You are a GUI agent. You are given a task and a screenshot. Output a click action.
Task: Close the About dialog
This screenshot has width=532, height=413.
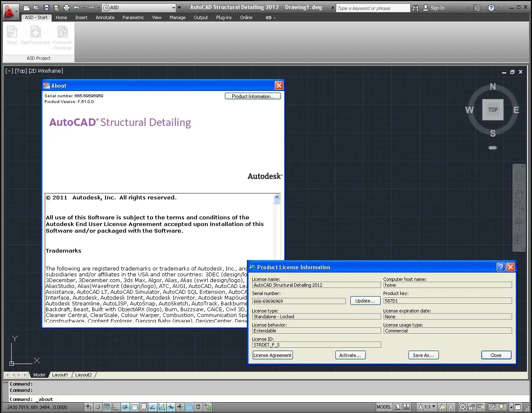tap(279, 85)
